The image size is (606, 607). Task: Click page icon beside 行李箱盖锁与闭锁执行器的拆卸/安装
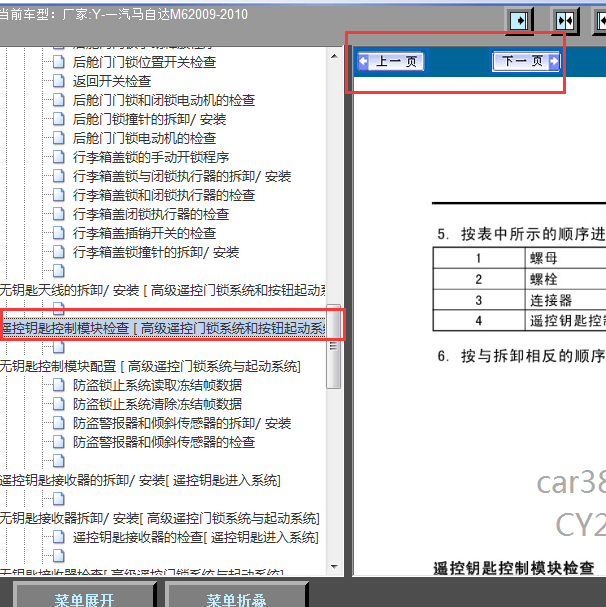(58, 176)
